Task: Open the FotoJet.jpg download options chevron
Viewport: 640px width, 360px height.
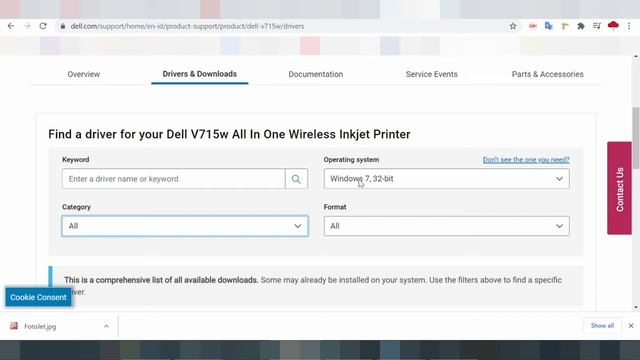Action: pyautogui.click(x=106, y=326)
